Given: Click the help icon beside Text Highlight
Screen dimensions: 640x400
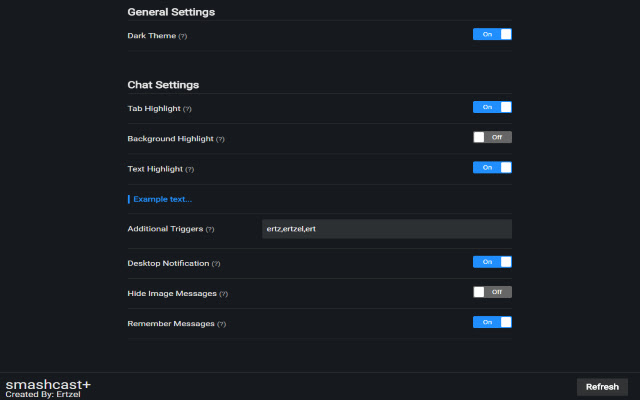Looking at the screenshot, I should (x=189, y=169).
